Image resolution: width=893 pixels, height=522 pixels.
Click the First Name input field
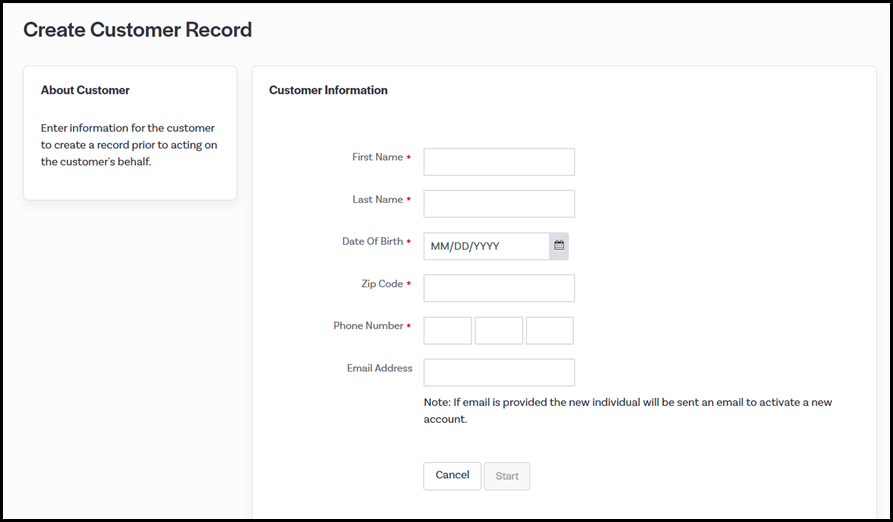click(499, 162)
